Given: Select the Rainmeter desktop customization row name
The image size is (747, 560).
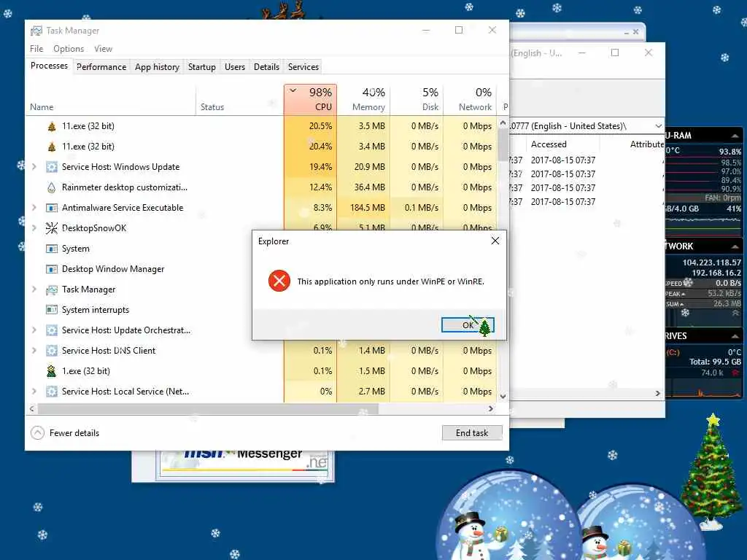Looking at the screenshot, I should 124,187.
